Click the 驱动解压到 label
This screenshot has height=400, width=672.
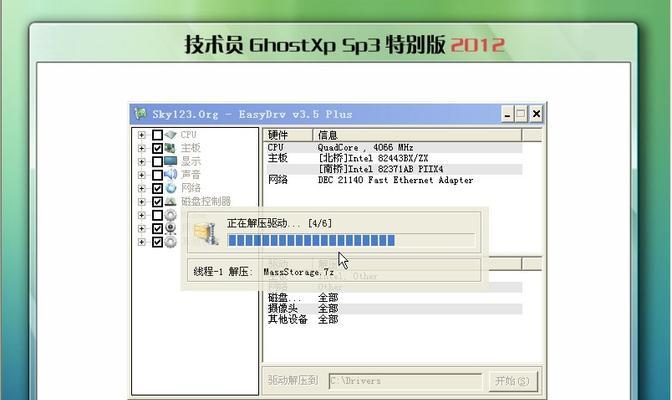293,380
